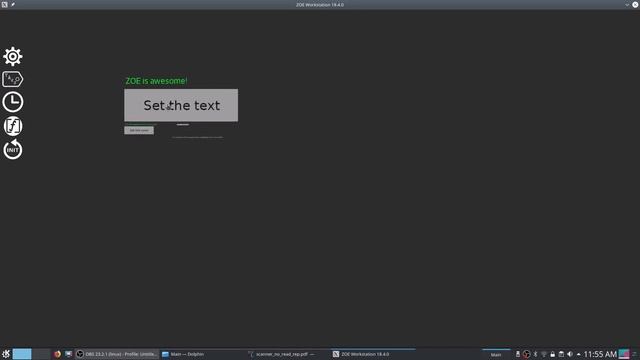Open the OBS tray icon

pos(527,354)
